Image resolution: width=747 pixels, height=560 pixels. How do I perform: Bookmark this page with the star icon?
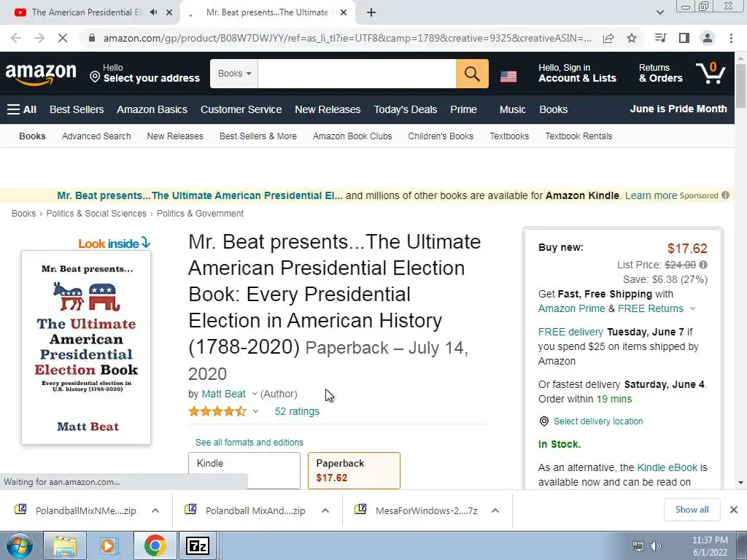[x=632, y=38]
